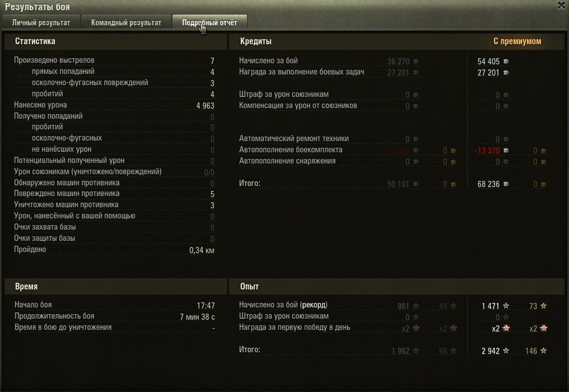Click the gold icon in premium Автопополнение боекомплекта row
Screen dimensions: 569x392
[x=543, y=151]
